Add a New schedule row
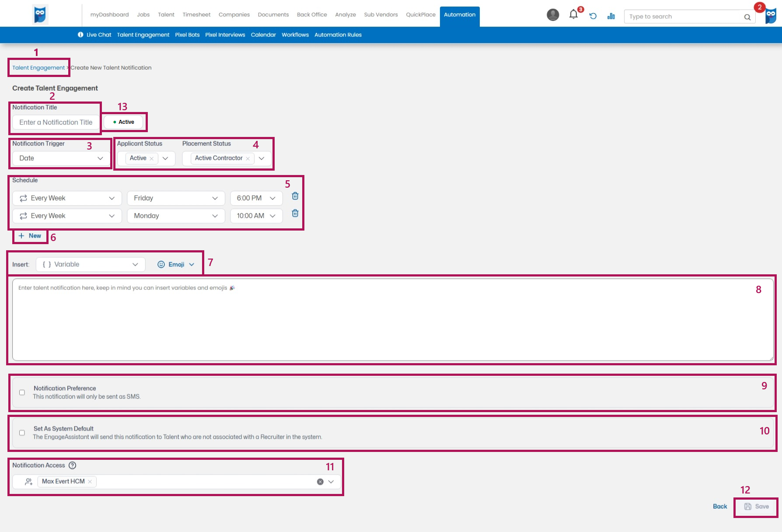 click(30, 236)
